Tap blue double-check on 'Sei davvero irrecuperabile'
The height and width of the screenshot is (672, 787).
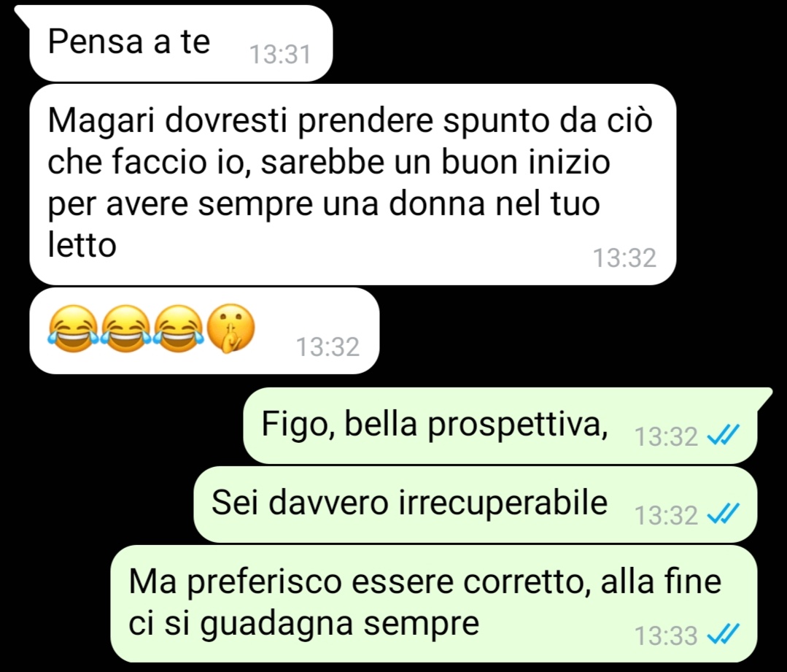tap(724, 514)
